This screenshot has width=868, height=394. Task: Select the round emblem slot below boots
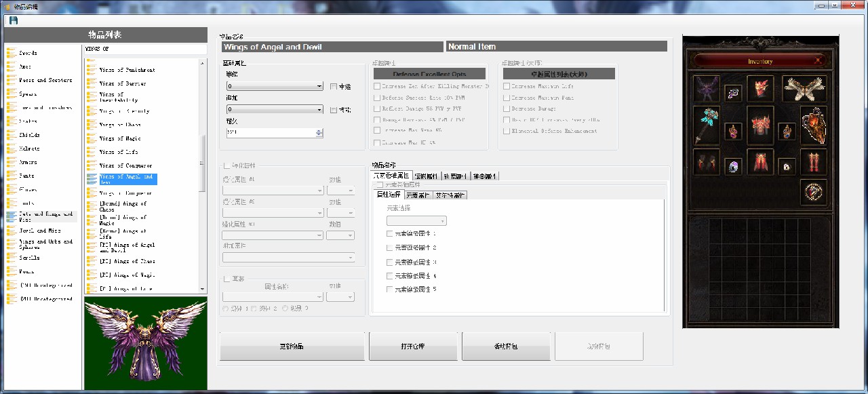[x=814, y=193]
